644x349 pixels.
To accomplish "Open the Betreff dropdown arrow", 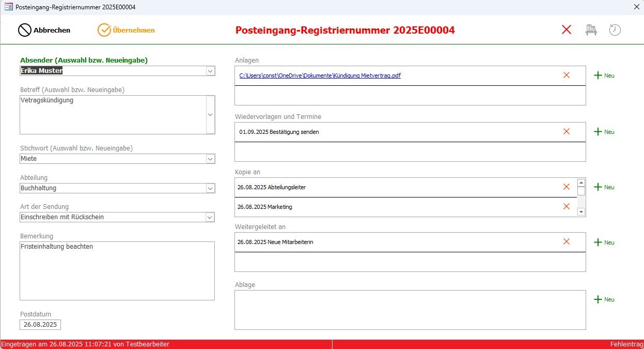I will 210,115.
